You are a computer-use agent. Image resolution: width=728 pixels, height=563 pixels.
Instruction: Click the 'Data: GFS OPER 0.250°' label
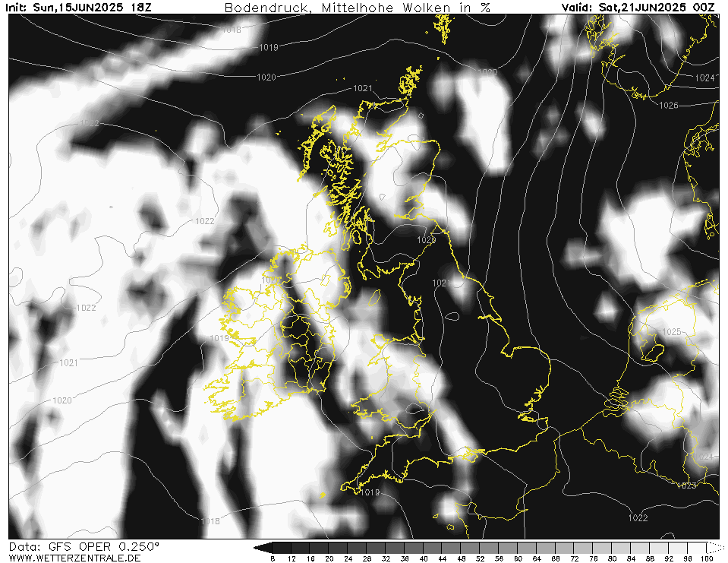84,547
